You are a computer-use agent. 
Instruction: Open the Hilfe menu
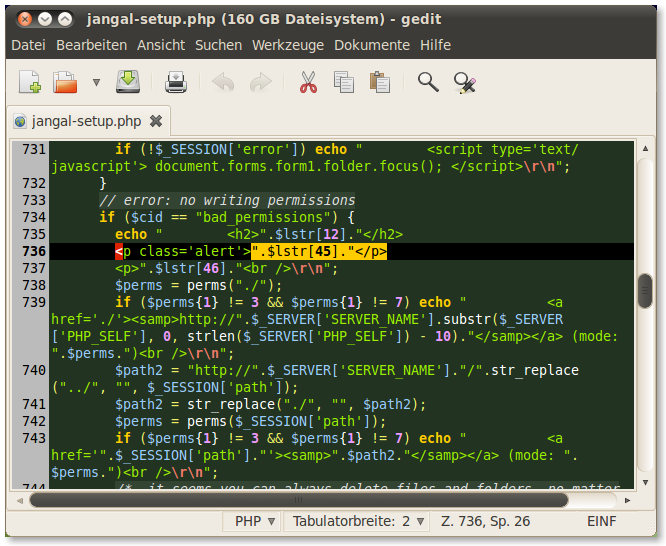tap(435, 45)
